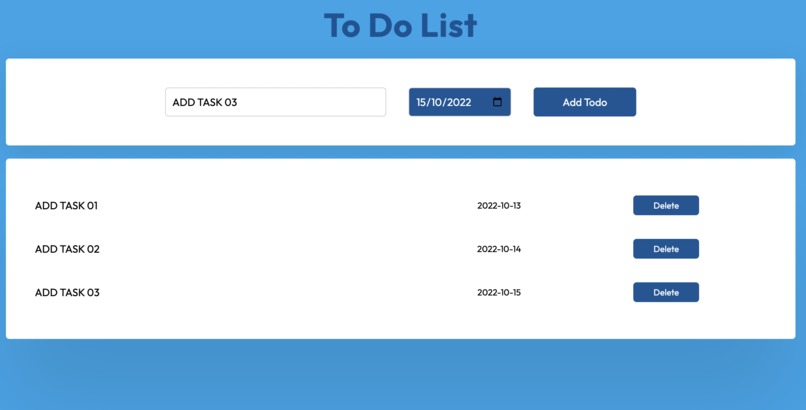Delete the ADD TASK 03 list item
The image size is (806, 410).
click(666, 292)
